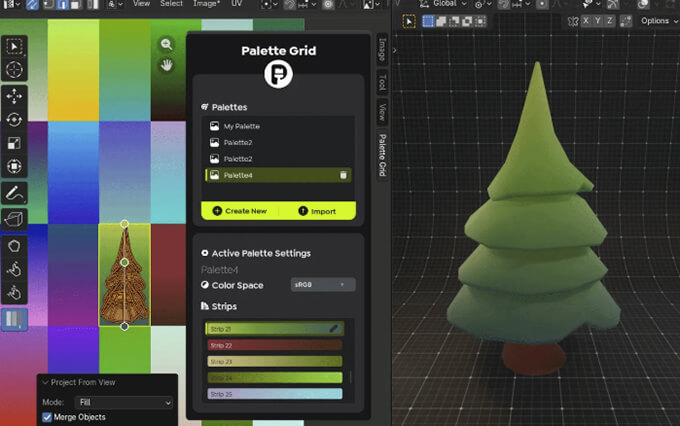The image size is (680, 426).
Task: Open the Mode Fill dropdown
Action: [121, 402]
